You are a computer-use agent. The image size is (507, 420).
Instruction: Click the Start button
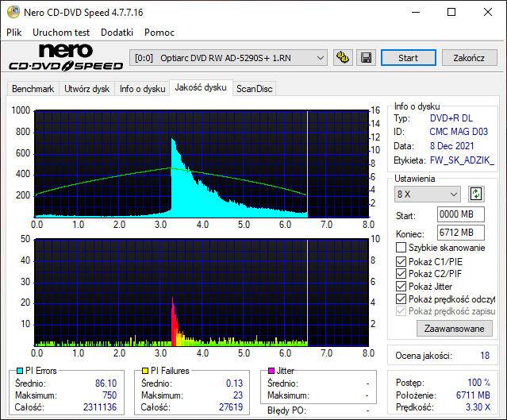[409, 58]
